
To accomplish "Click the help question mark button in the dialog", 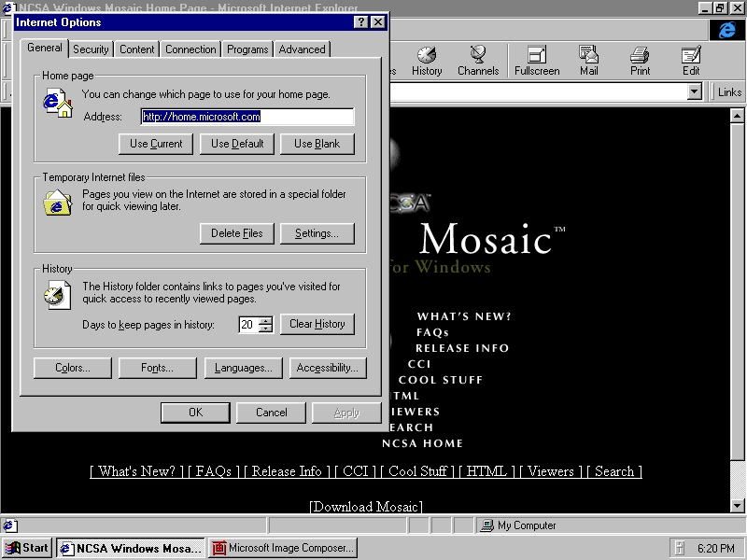I will coord(360,21).
